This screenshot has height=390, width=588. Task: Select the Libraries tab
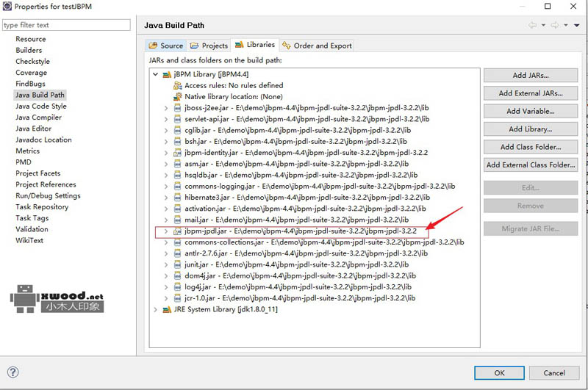(254, 45)
